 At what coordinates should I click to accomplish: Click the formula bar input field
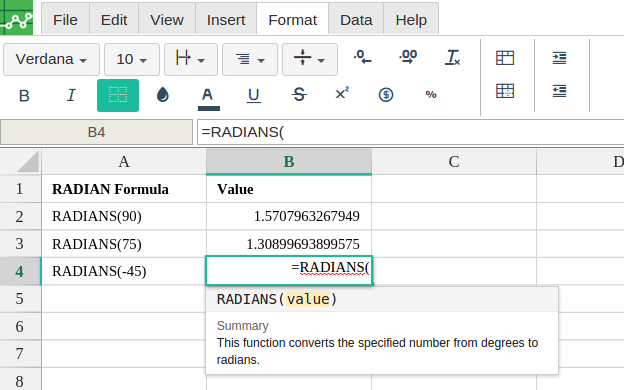click(410, 132)
